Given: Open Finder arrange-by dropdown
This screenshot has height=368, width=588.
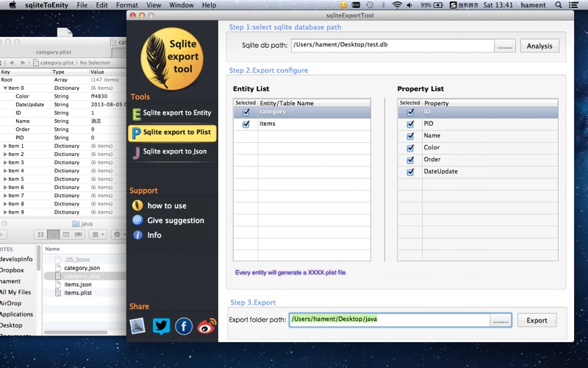Looking at the screenshot, I should pos(98,234).
